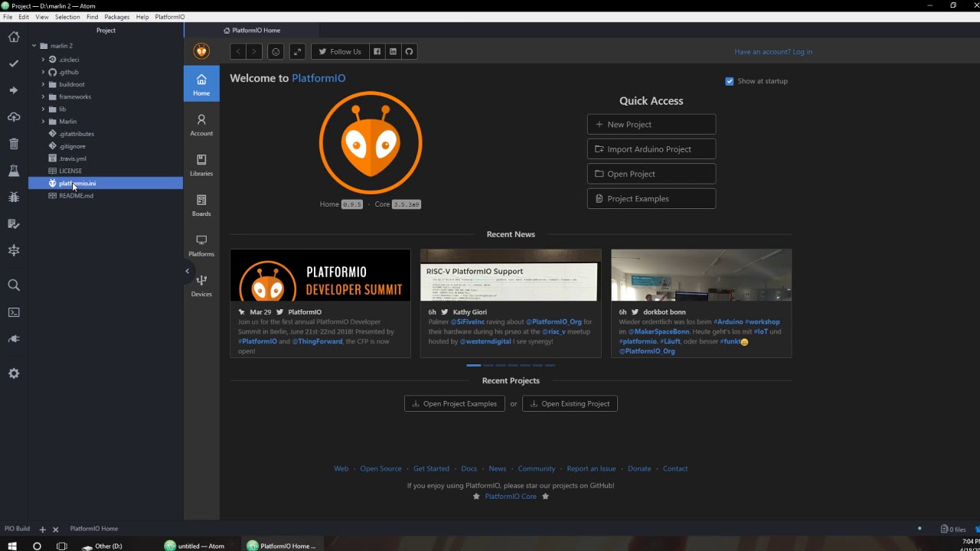Expand the .circleci folder
The width and height of the screenshot is (980, 551).
(x=43, y=60)
